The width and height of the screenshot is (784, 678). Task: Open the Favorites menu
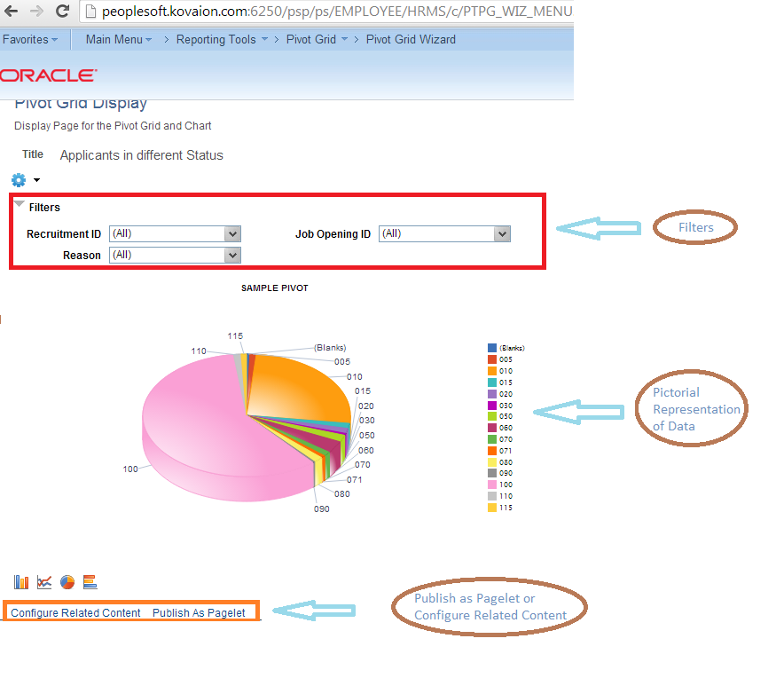25,39
